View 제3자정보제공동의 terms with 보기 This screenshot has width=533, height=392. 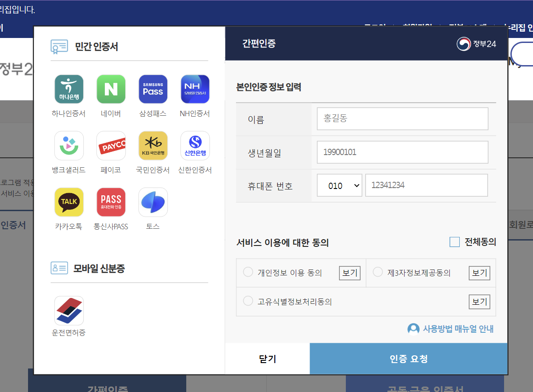[479, 273]
